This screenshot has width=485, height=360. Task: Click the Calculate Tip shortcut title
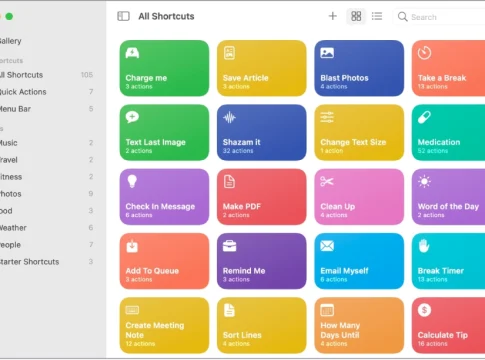[x=443, y=335]
